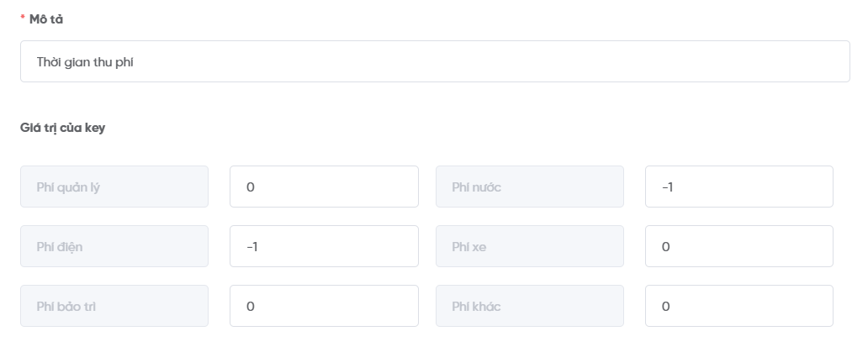
Task: Click the Giá trị của key heading
Action: tap(63, 128)
